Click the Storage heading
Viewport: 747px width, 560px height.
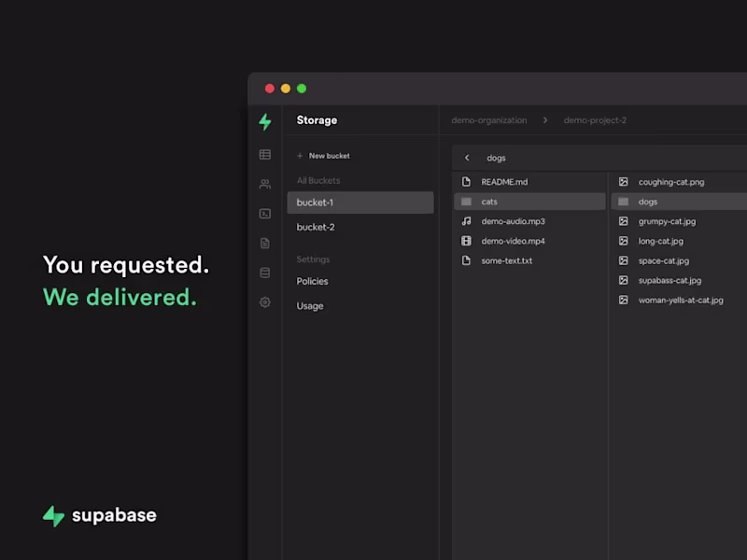click(317, 120)
